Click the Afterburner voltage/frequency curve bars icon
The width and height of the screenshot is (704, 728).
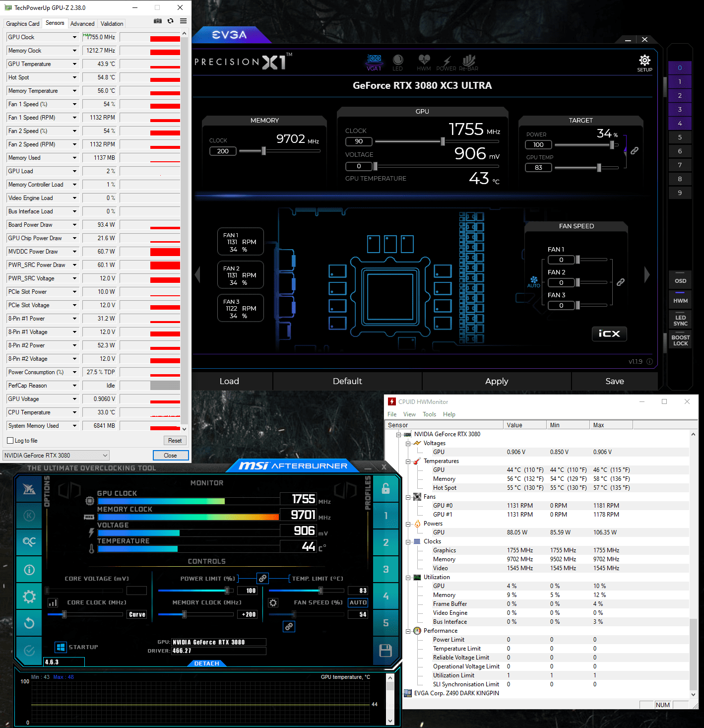[x=53, y=602]
